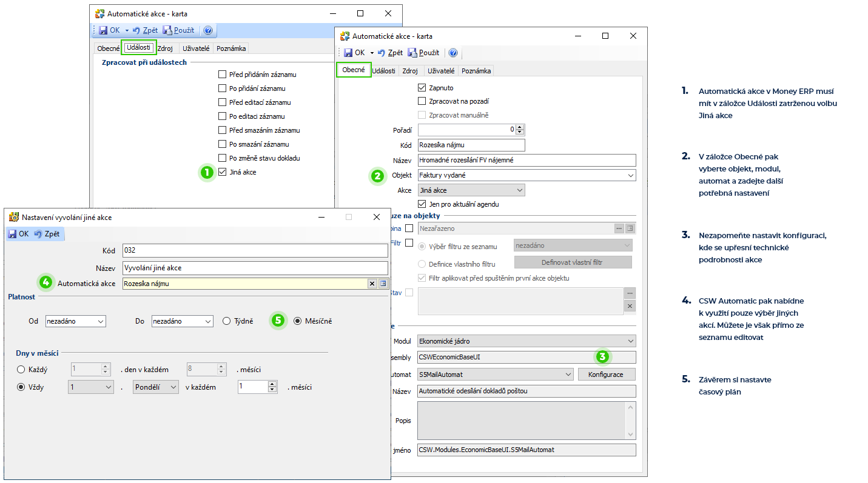Increase v každém měsíci stepper value
The image size is (868, 483).
coord(272,384)
